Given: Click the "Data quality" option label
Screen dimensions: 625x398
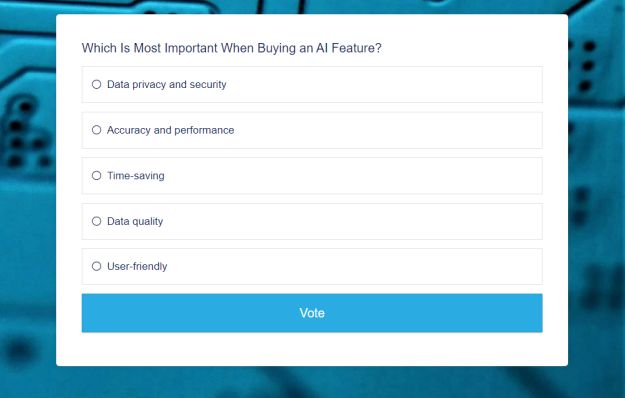Looking at the screenshot, I should 135,221.
